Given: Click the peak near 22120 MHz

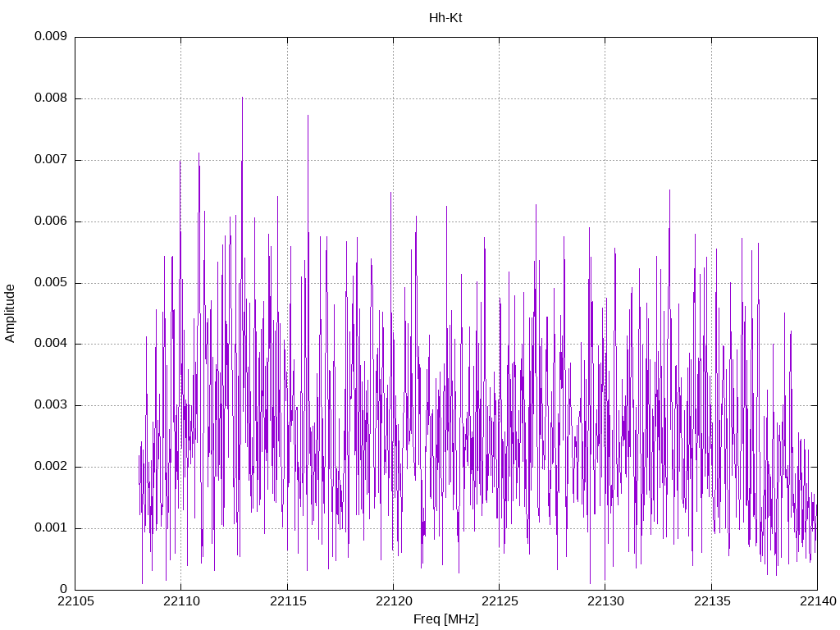Looking at the screenshot, I should (x=391, y=193).
